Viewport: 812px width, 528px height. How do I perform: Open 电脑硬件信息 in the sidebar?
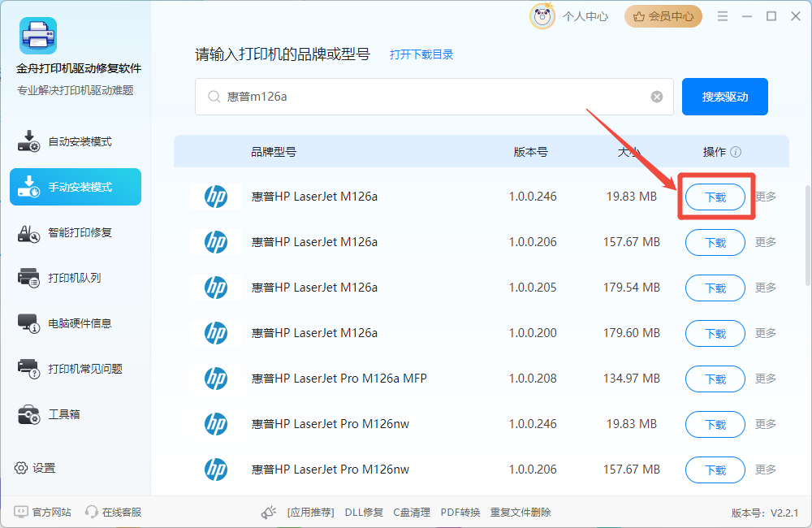coord(76,323)
